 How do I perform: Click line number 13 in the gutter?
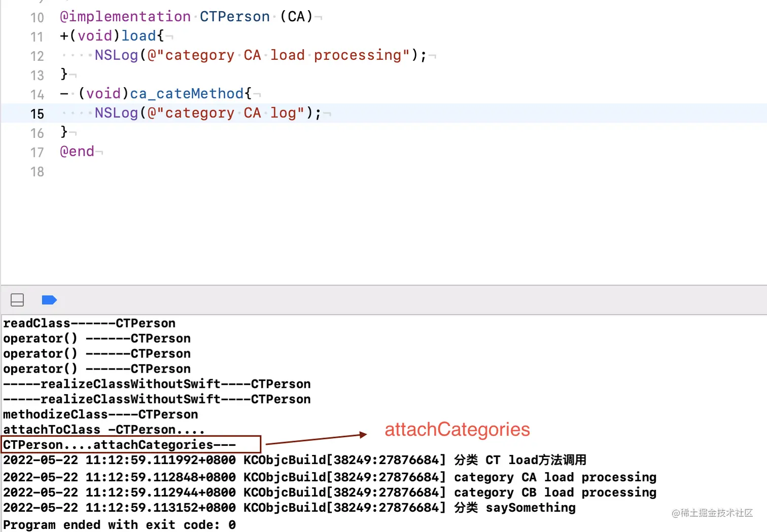pyautogui.click(x=37, y=75)
